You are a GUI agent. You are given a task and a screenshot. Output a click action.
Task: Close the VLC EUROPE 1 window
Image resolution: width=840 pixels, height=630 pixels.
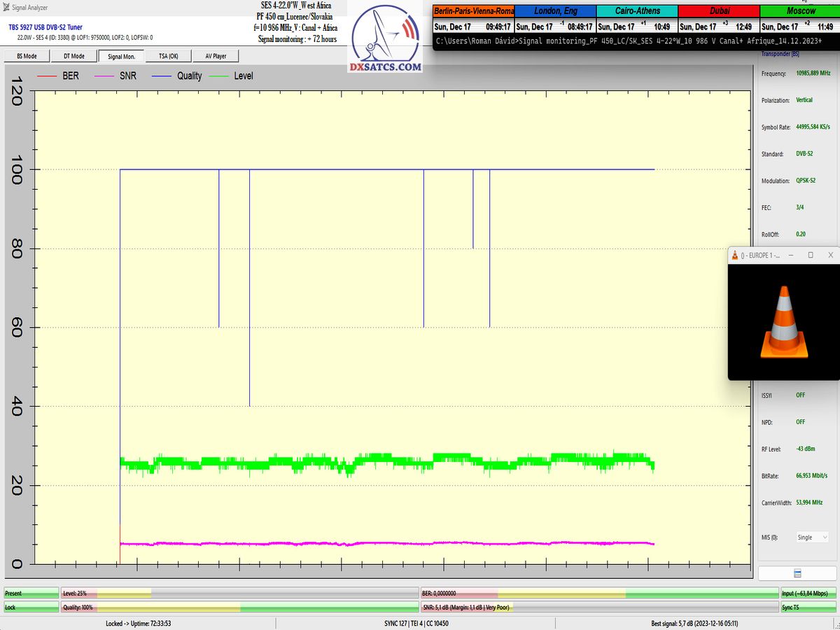(830, 255)
